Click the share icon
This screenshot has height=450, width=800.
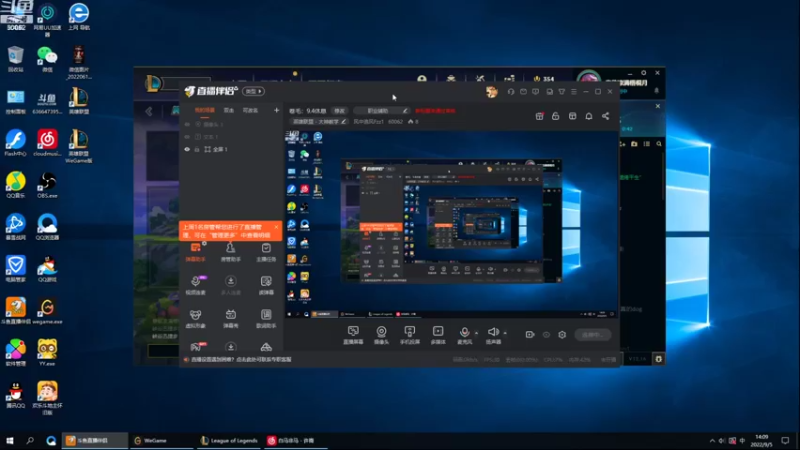click(x=606, y=116)
